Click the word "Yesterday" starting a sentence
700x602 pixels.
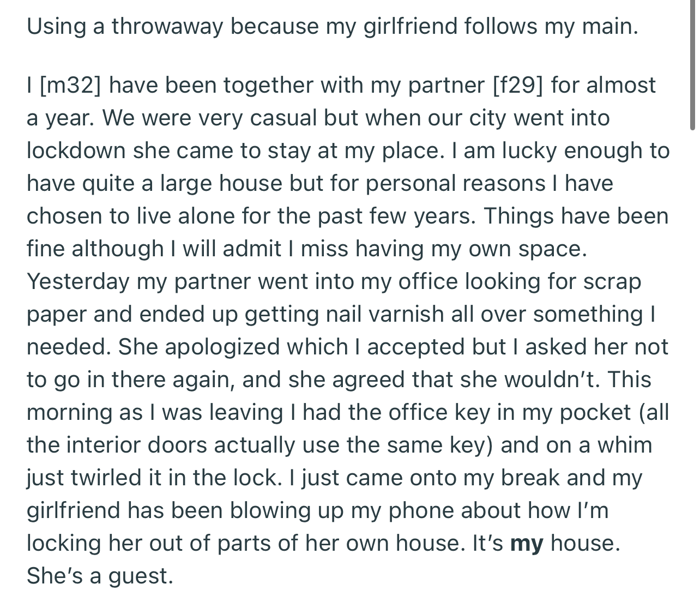click(x=78, y=281)
